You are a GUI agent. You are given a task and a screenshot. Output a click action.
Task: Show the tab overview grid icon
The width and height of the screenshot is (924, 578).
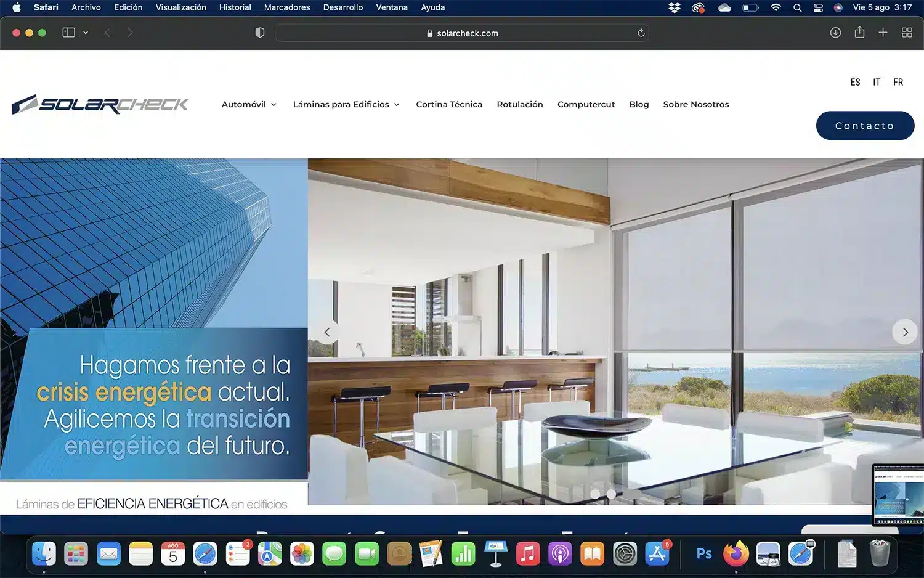click(907, 33)
